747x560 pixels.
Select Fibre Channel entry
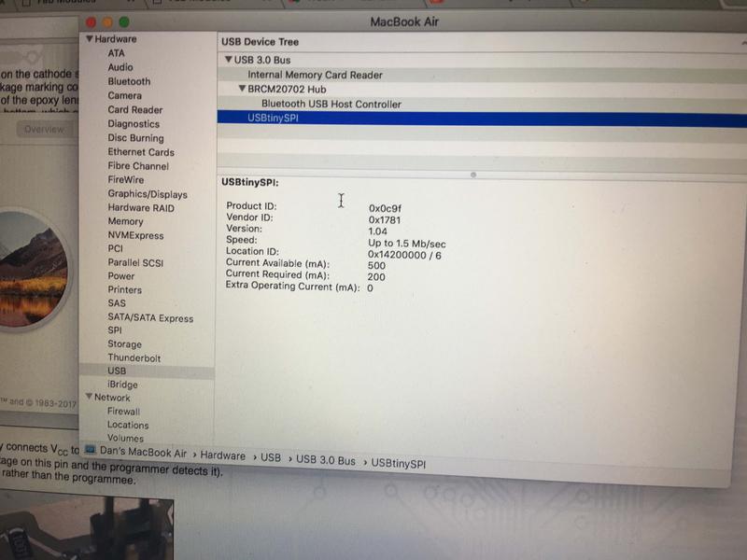pos(138,166)
